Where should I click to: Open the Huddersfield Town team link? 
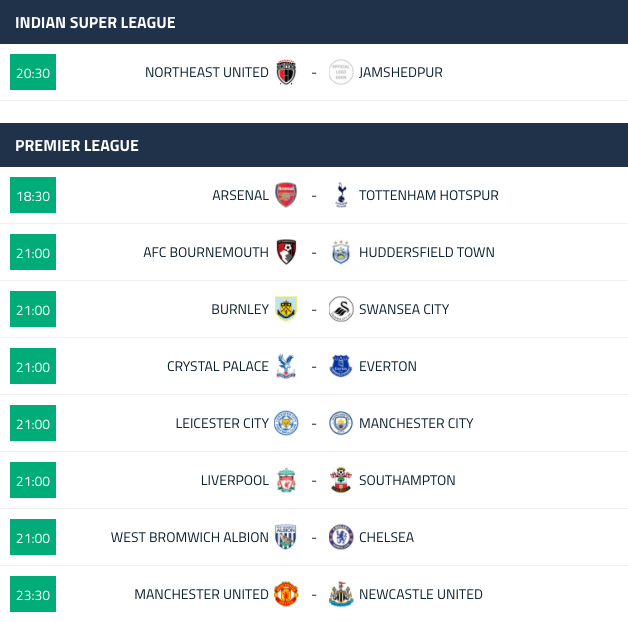point(427,252)
